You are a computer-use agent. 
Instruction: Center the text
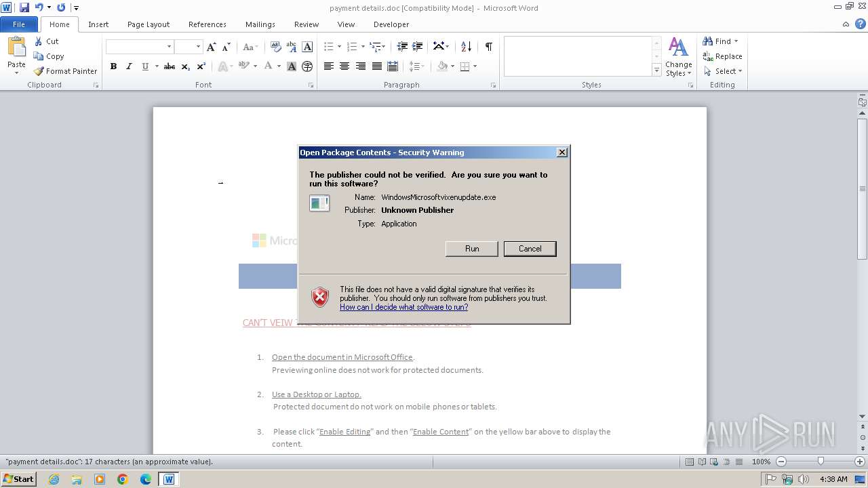click(x=344, y=66)
